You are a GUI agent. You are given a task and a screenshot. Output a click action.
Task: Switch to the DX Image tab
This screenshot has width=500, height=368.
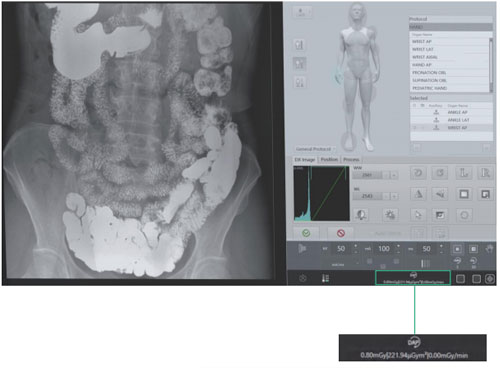[305, 160]
